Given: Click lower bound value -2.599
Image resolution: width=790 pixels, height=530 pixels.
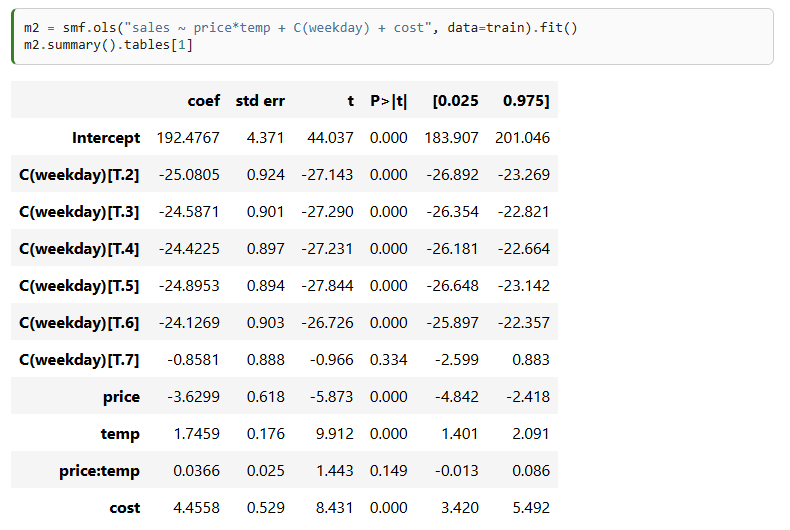Looking at the screenshot, I should tap(456, 360).
